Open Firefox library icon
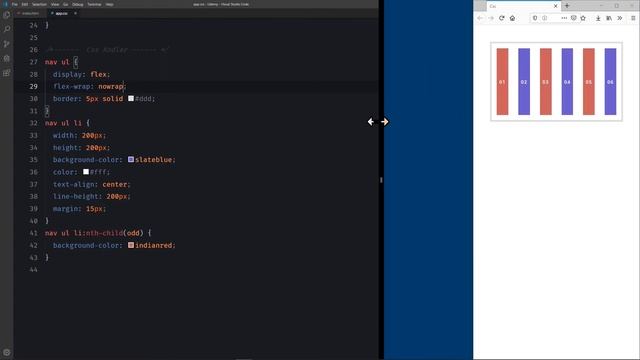The height and width of the screenshot is (360, 640). 609,18
